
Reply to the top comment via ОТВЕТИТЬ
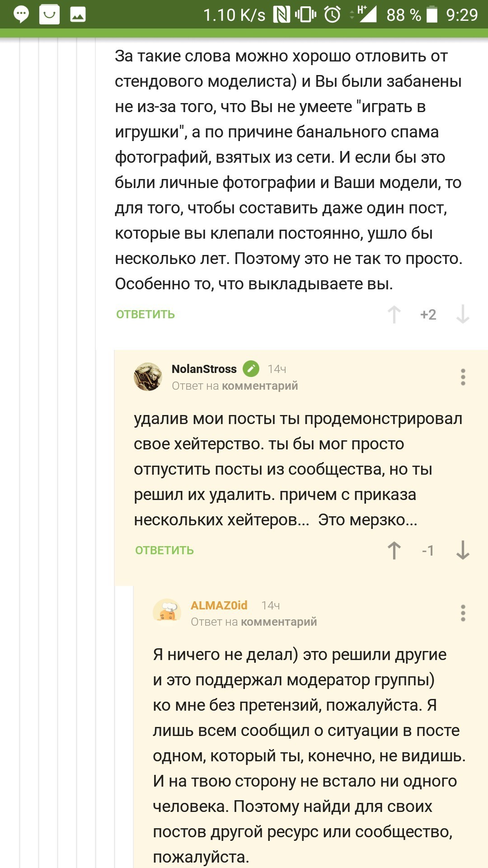click(145, 315)
